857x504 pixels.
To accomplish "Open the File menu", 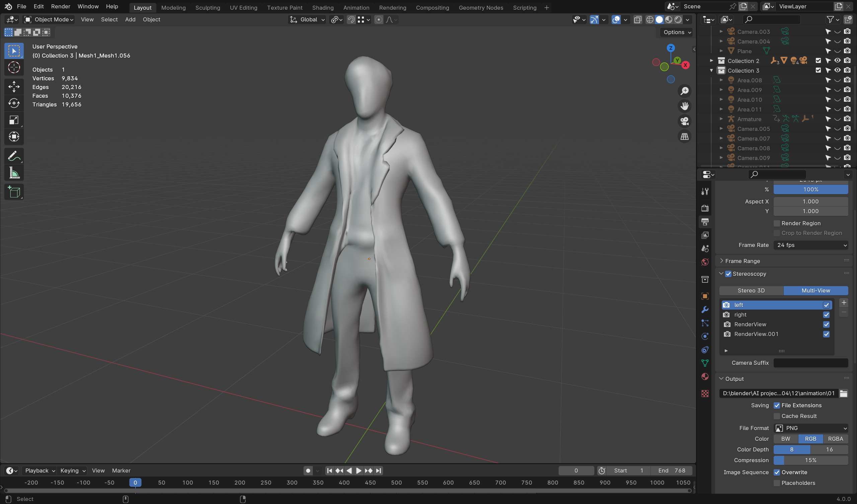I will 21,6.
